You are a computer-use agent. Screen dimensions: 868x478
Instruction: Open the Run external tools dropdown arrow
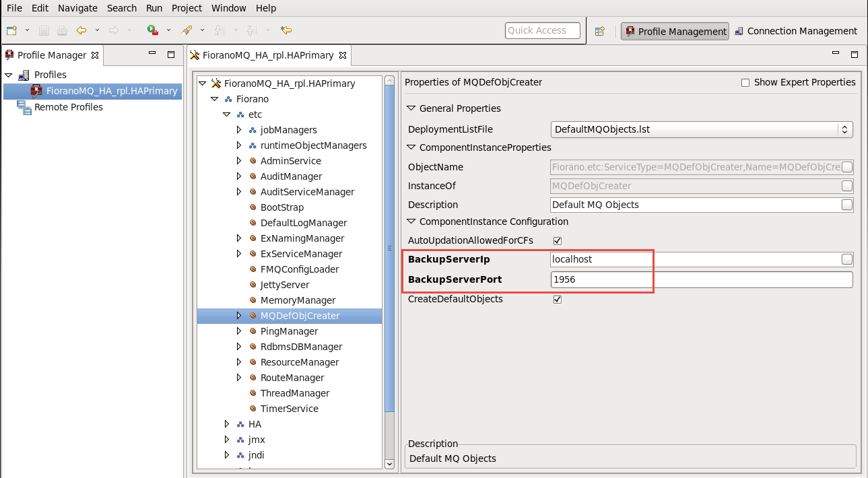point(168,30)
